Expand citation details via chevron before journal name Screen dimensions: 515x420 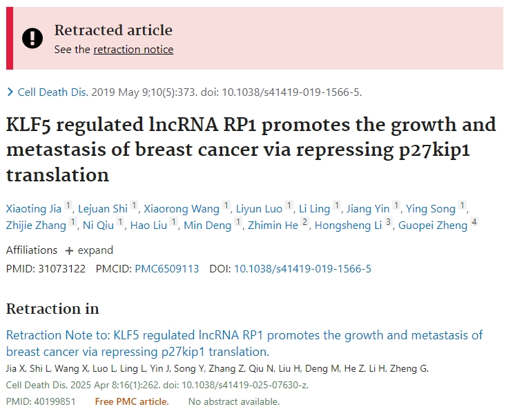click(x=10, y=92)
